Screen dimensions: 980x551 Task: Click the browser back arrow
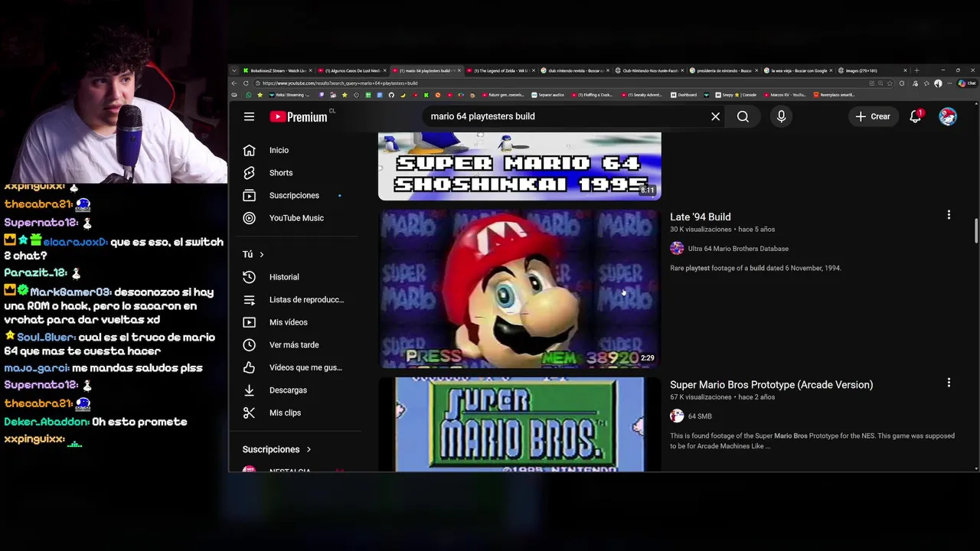pyautogui.click(x=234, y=83)
